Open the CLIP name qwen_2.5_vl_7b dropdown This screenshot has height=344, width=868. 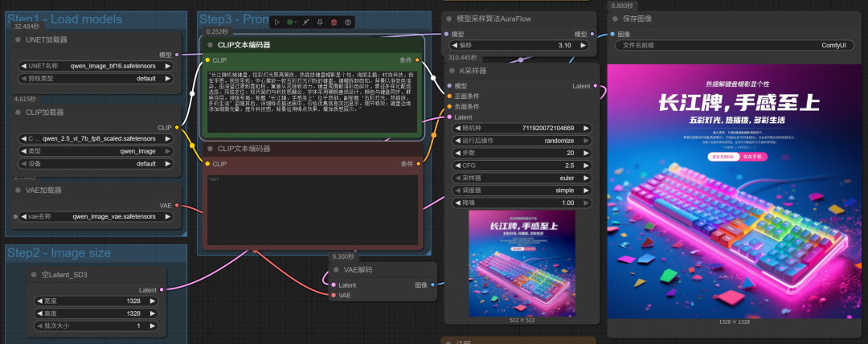click(x=95, y=138)
